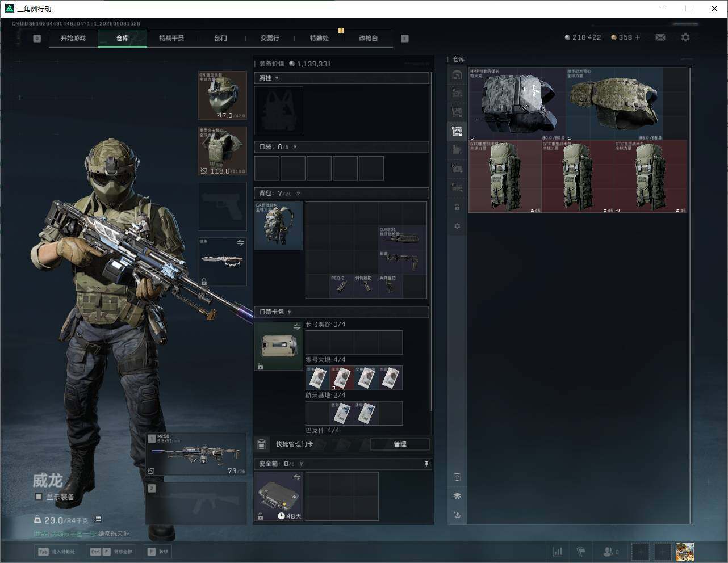Switch to the 特战干员 tab
Image resolution: width=728 pixels, height=563 pixels.
pos(171,38)
